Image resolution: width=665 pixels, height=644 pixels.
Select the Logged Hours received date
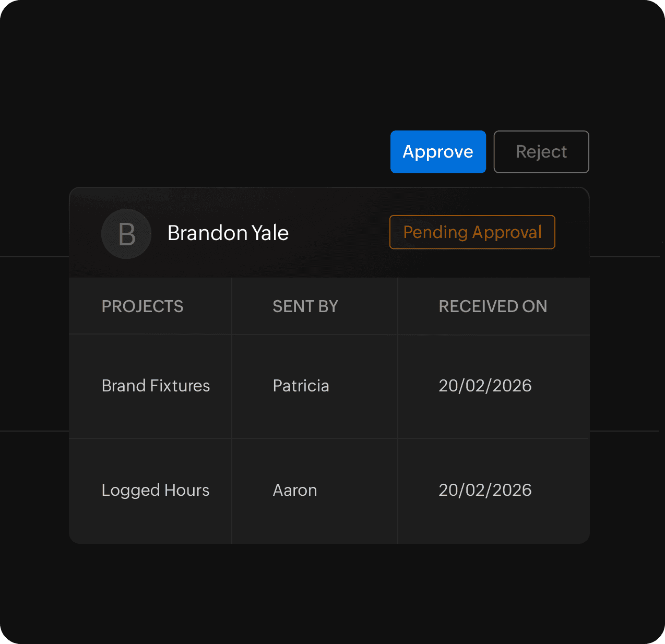coord(485,490)
